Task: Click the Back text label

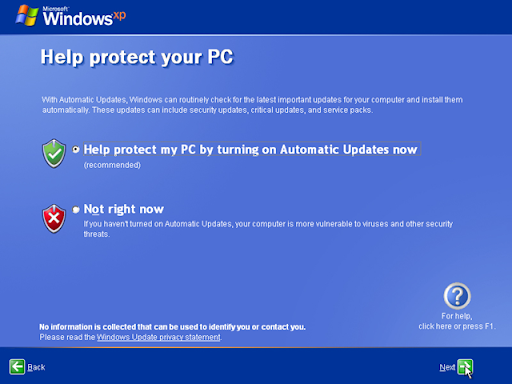Action: 36,367
